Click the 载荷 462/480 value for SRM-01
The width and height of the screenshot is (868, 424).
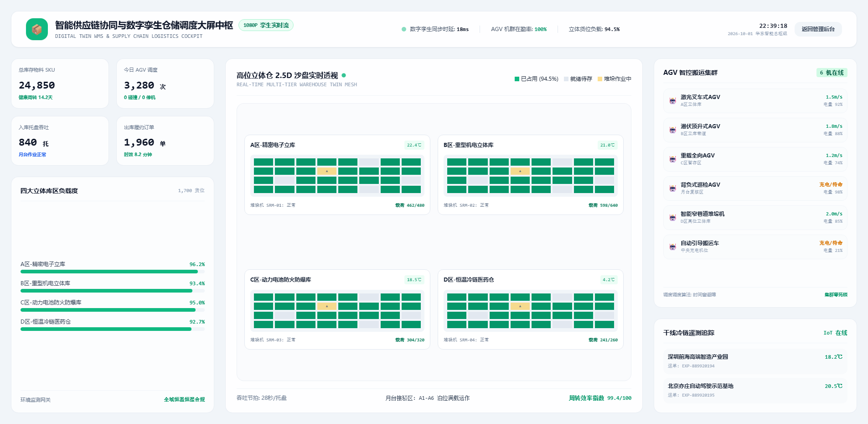410,205
